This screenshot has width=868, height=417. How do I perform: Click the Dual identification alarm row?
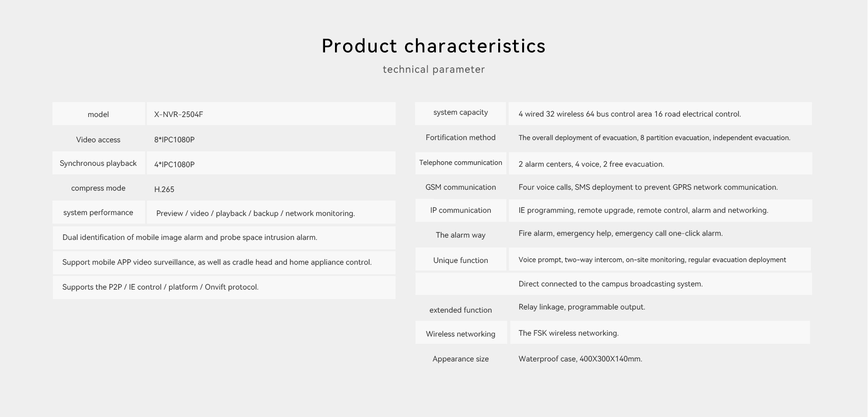coord(224,238)
